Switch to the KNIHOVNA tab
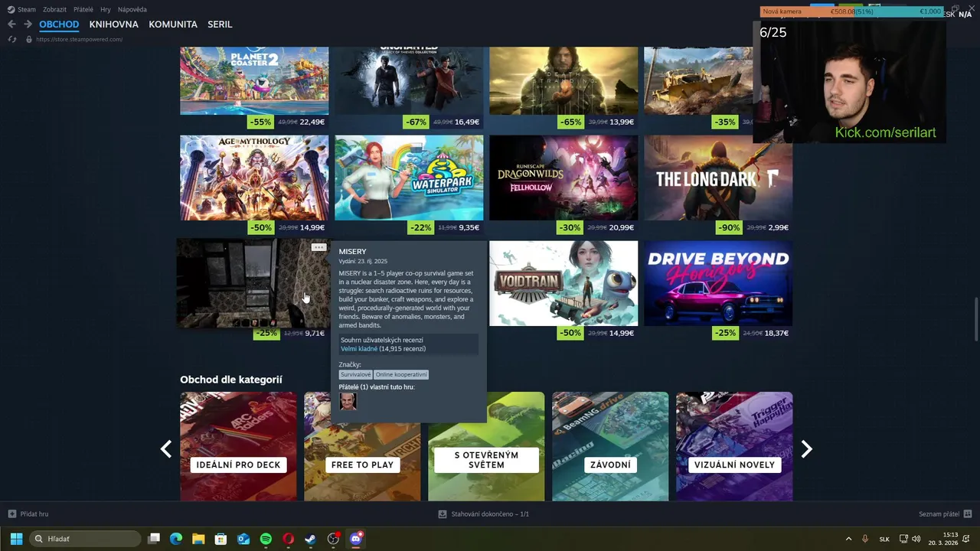Image resolution: width=980 pixels, height=551 pixels. (x=113, y=24)
